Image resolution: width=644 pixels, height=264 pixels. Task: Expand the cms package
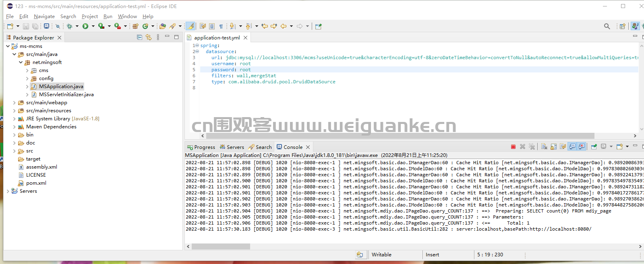[27, 70]
